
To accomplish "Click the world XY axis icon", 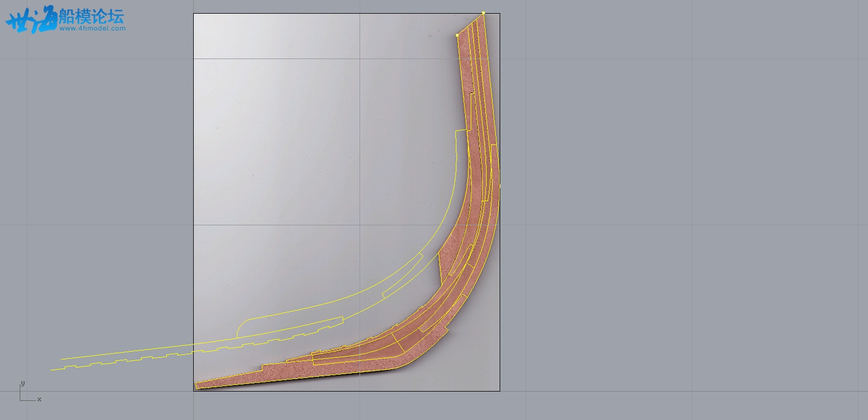I will (30, 392).
